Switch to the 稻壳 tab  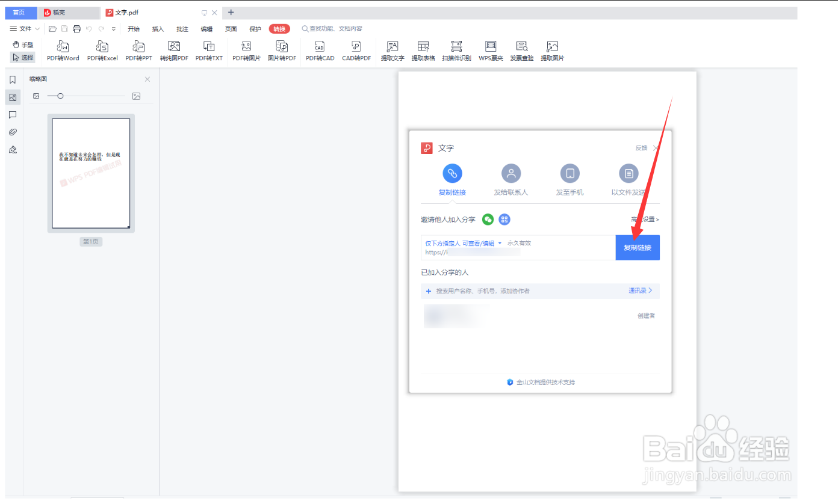coord(69,13)
